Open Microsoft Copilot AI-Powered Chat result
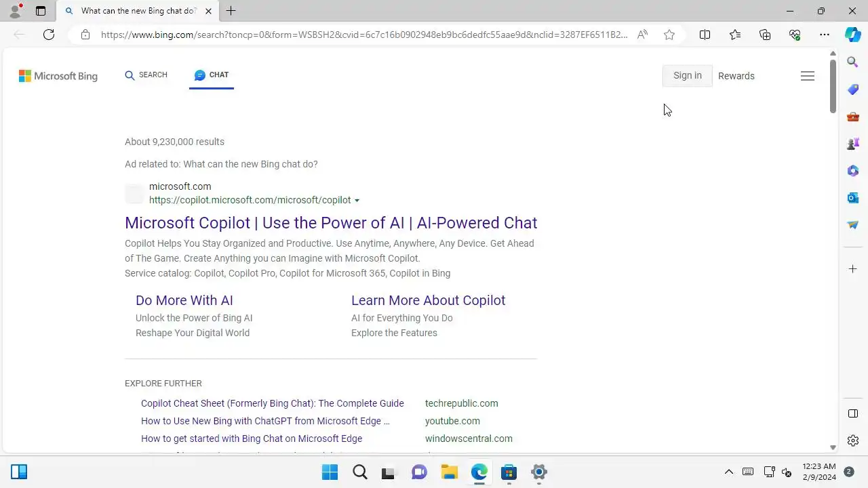 [x=331, y=223]
